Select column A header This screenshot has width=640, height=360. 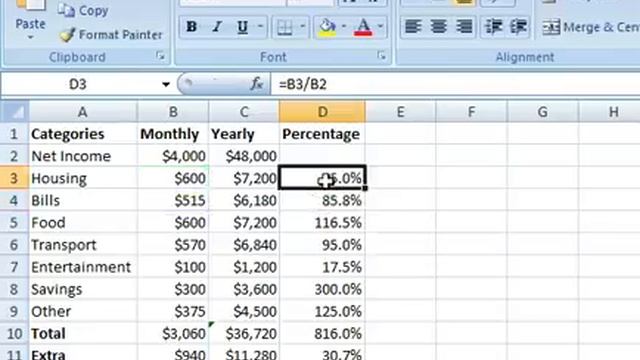83,111
